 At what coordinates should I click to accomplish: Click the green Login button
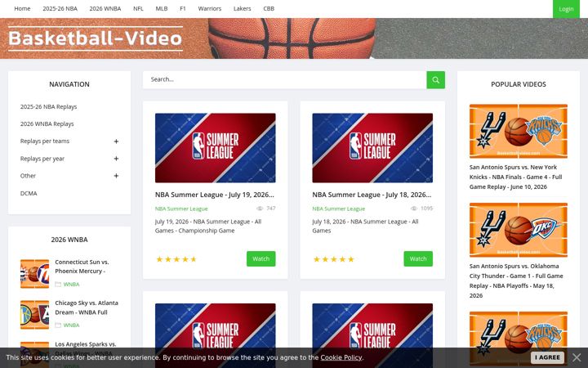[566, 9]
